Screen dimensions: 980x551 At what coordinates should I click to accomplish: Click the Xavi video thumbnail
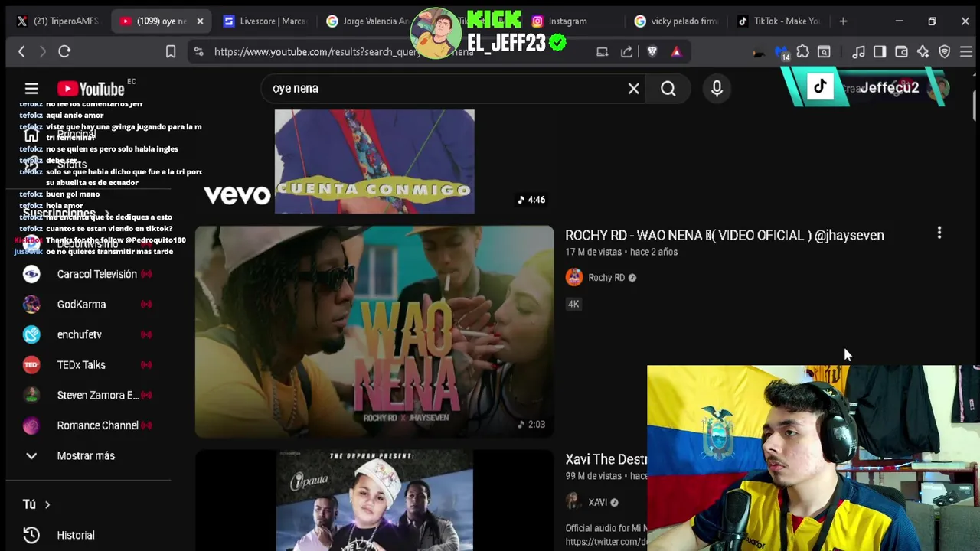click(374, 500)
